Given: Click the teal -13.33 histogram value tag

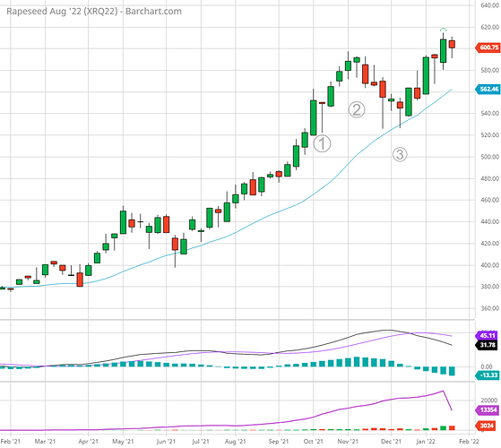Looking at the screenshot, I should click(x=488, y=375).
